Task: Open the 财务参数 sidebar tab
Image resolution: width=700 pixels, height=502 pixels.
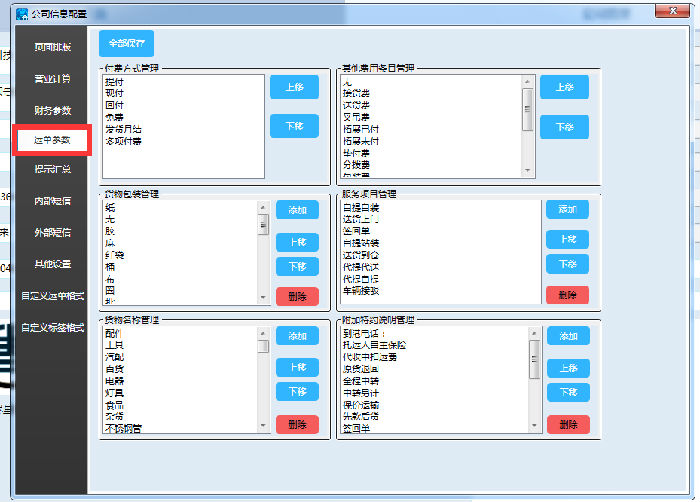Action: [x=52, y=109]
